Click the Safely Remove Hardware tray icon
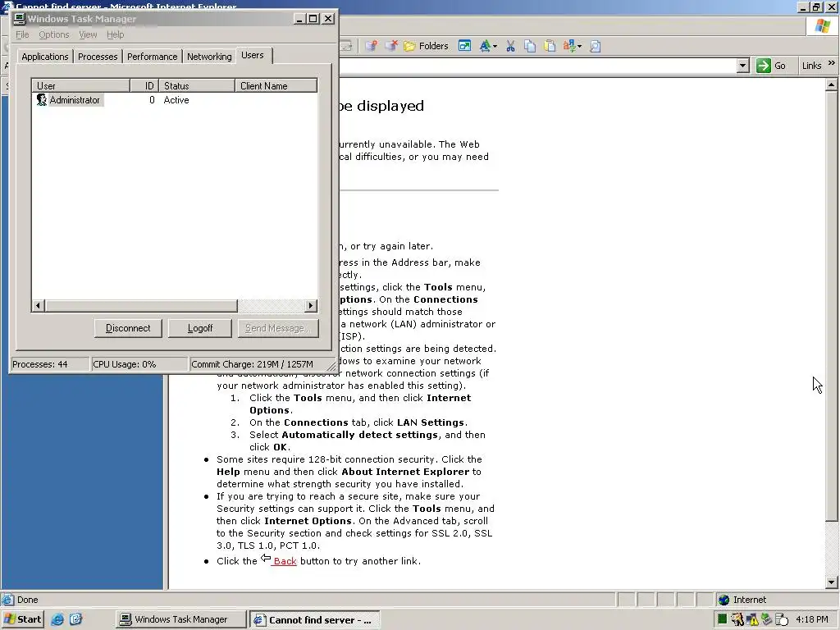 pos(767,619)
